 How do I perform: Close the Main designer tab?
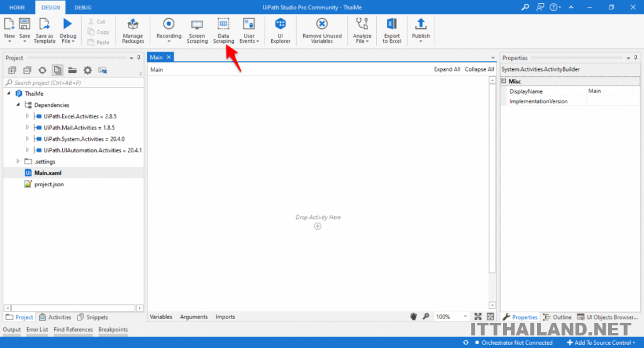click(169, 57)
